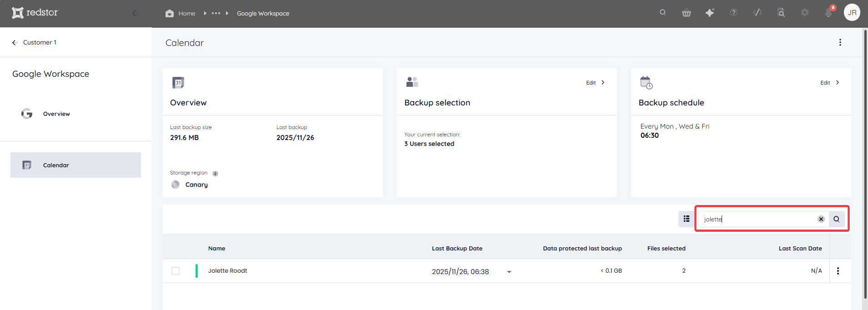Sort by Data protected last backup column
Viewport: 868px width, 310px height.
pyautogui.click(x=582, y=248)
